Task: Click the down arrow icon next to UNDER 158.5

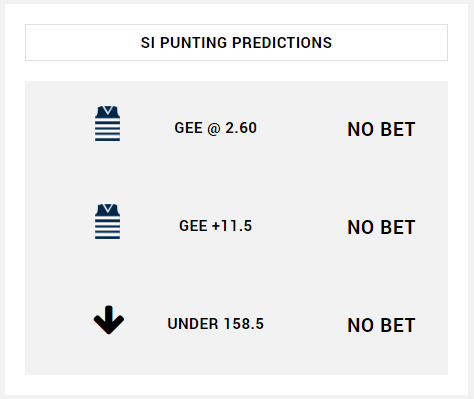Action: coord(109,320)
